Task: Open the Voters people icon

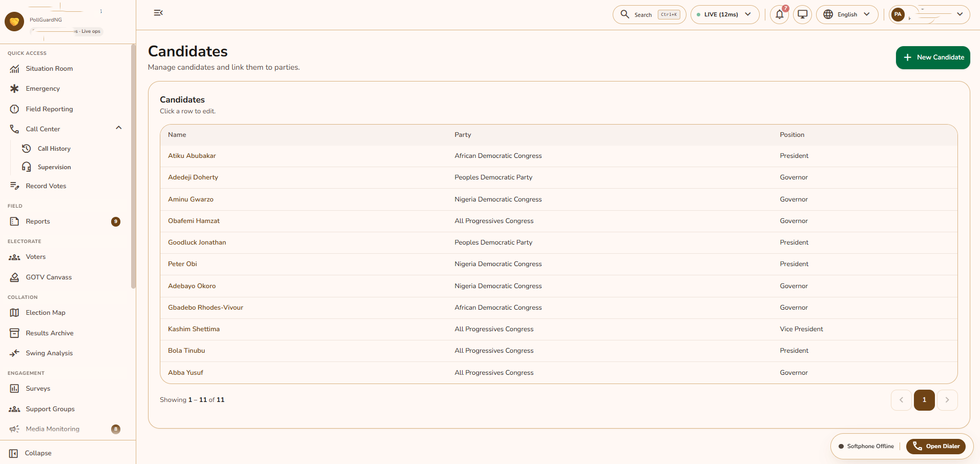Action: 14,257
